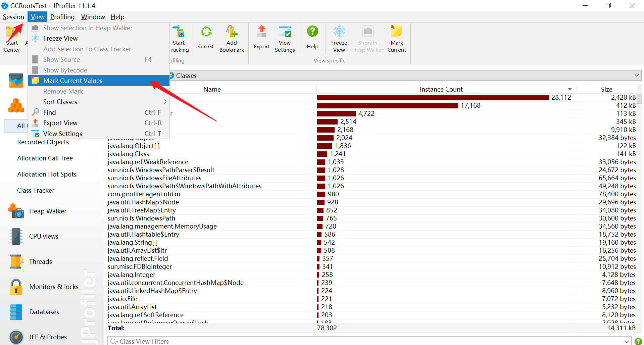Click the Add Bookmark icon
The image size is (644, 345).
point(232,32)
